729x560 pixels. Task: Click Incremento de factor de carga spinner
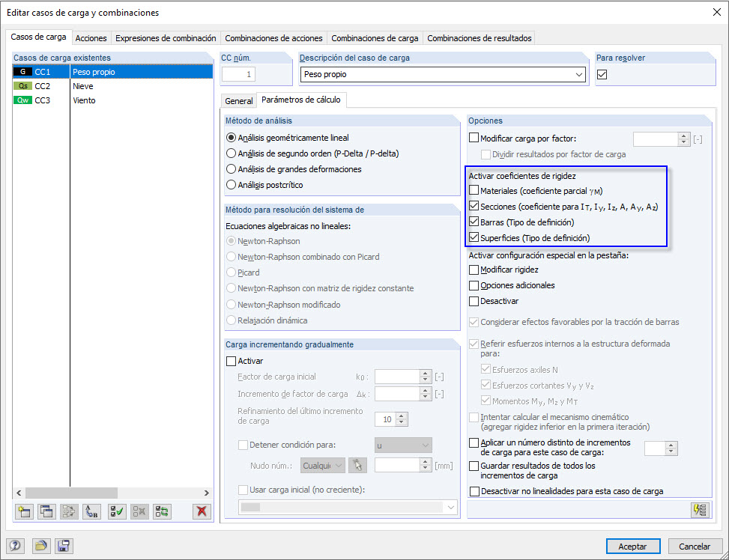tap(426, 394)
